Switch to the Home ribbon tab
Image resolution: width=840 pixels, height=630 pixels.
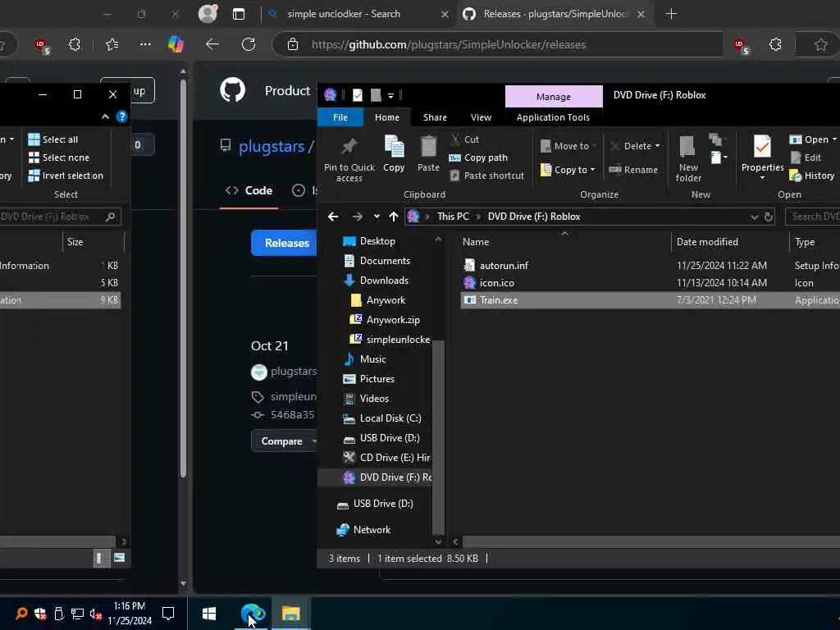click(x=387, y=117)
